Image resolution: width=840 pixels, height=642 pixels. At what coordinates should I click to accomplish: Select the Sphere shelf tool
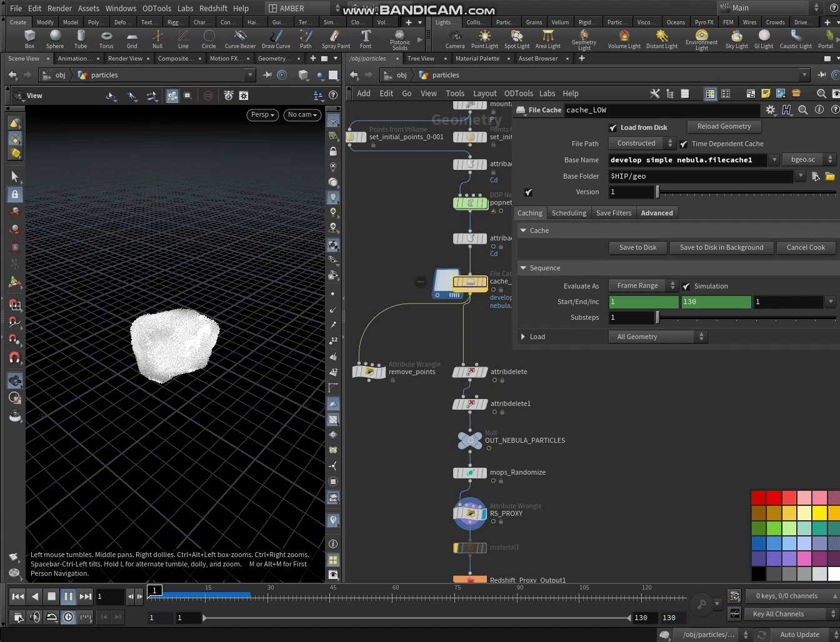[x=55, y=39]
